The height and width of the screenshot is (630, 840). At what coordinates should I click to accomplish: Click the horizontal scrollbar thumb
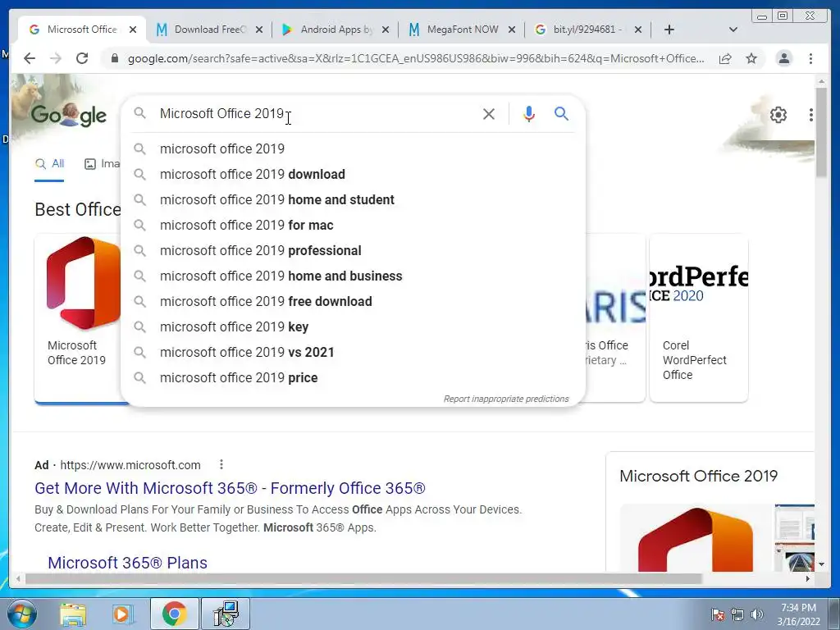(x=363, y=579)
